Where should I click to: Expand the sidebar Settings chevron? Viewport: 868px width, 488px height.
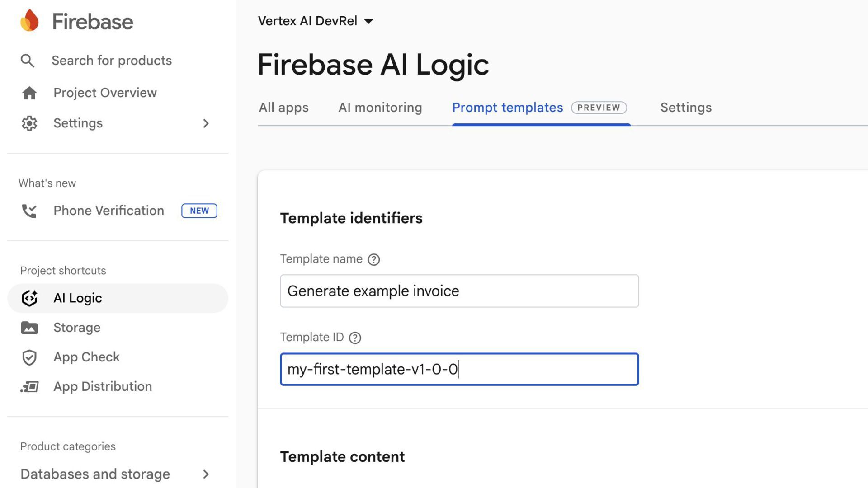(206, 123)
